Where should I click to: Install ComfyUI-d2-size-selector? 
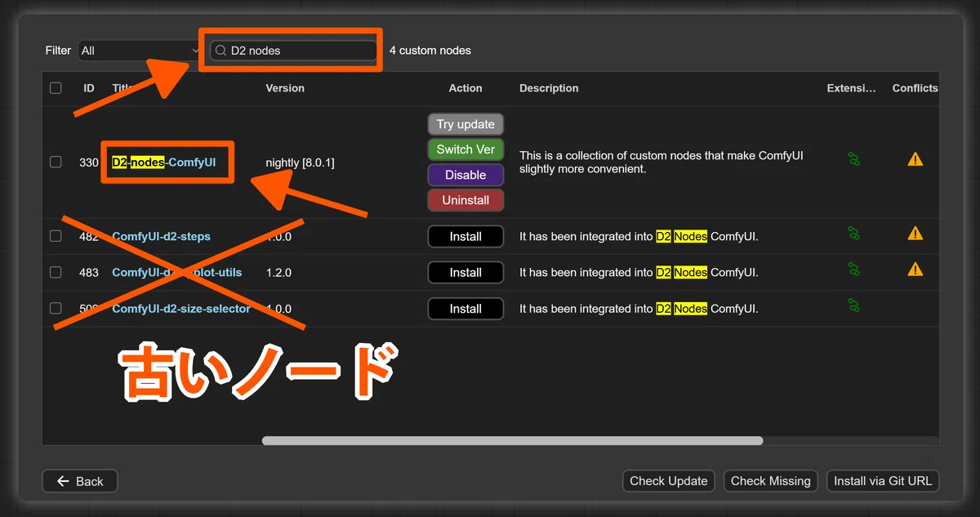point(465,309)
